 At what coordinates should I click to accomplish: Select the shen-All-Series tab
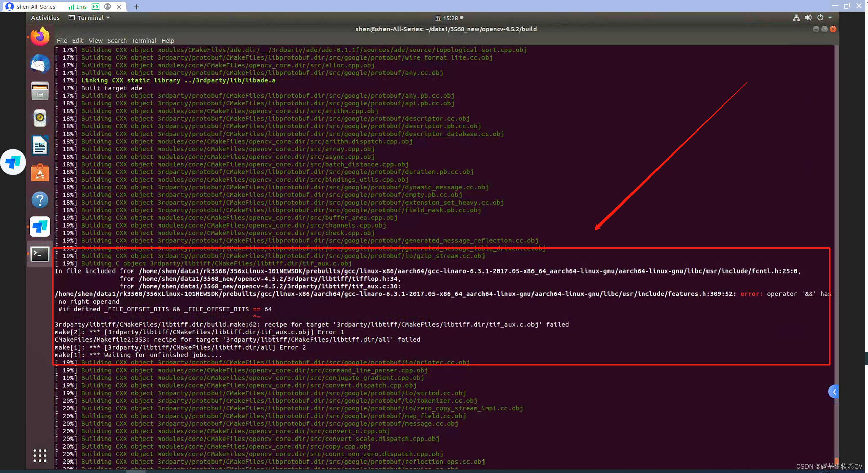[x=36, y=7]
